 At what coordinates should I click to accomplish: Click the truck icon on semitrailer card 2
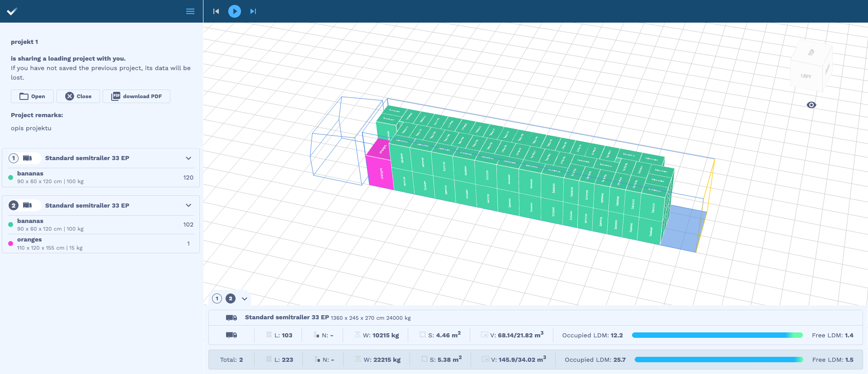pos(28,205)
